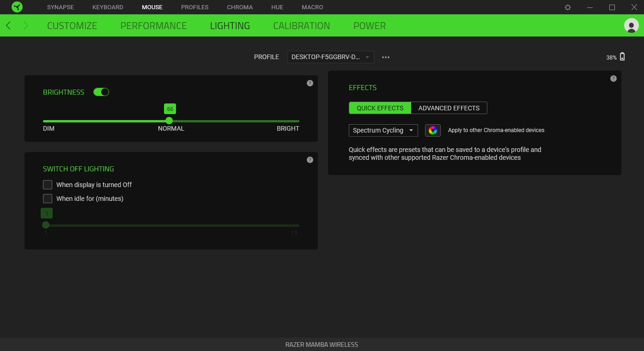644x351 pixels.
Task: Click the Chroma color wheel sync icon
Action: pyautogui.click(x=433, y=130)
